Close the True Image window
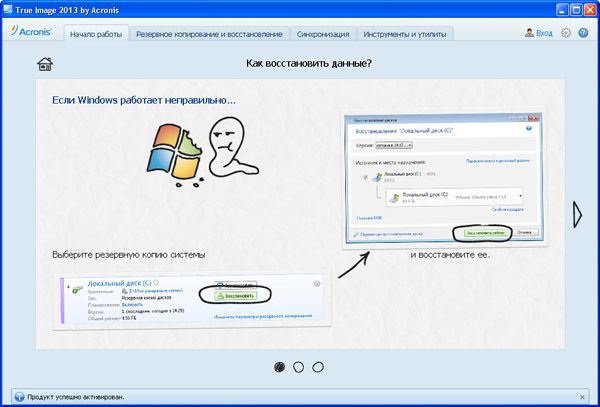Image resolution: width=600 pixels, height=407 pixels. [590, 10]
